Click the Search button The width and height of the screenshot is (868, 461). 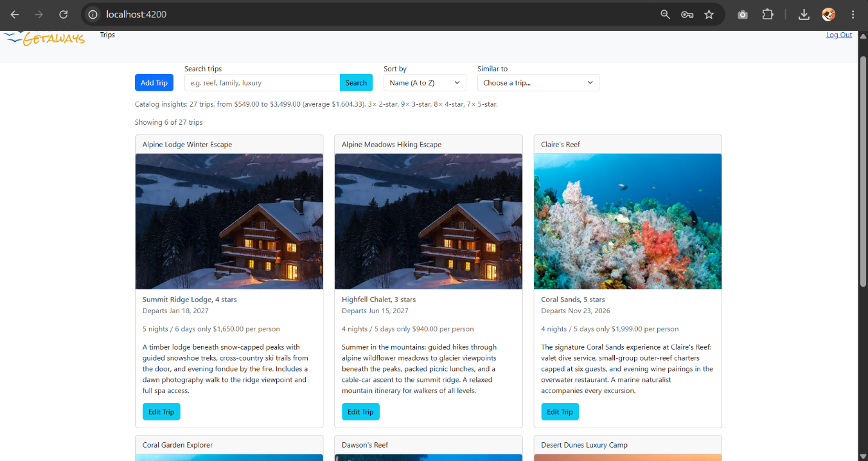coord(356,82)
